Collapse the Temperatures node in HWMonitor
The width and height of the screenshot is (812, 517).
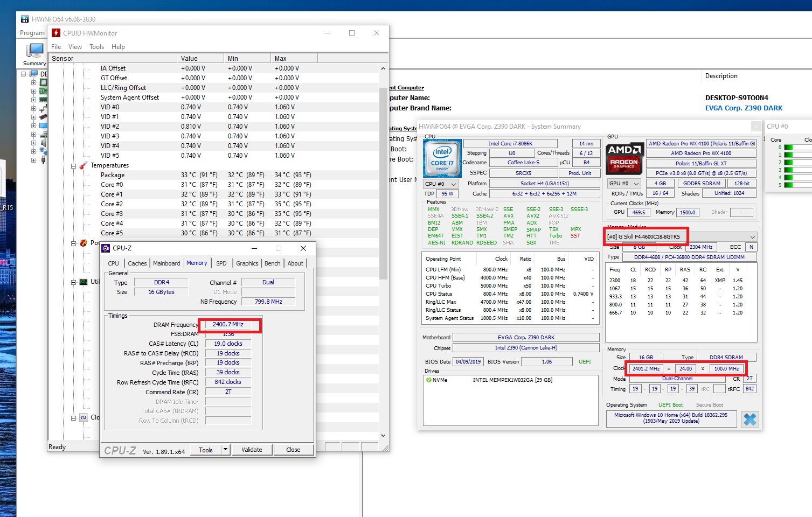point(74,166)
